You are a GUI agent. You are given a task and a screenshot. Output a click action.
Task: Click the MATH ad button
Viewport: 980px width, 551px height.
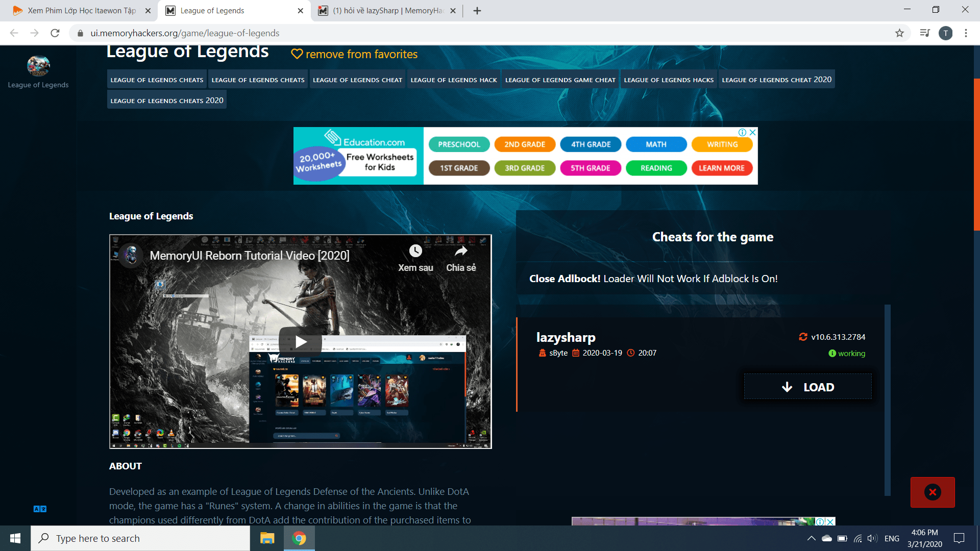[x=656, y=144]
